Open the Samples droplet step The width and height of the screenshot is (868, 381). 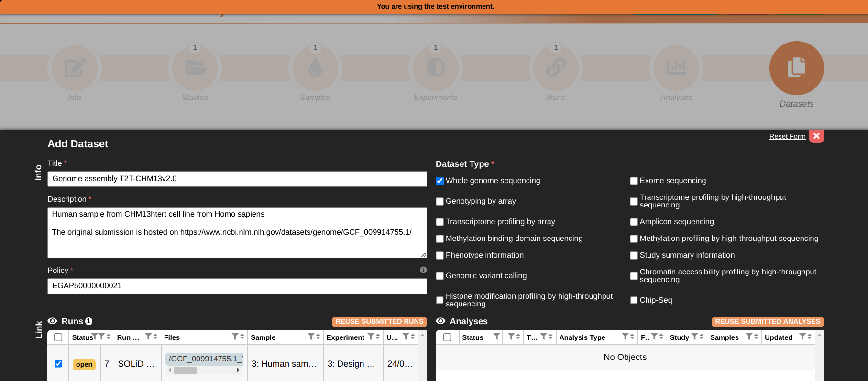coord(315,68)
